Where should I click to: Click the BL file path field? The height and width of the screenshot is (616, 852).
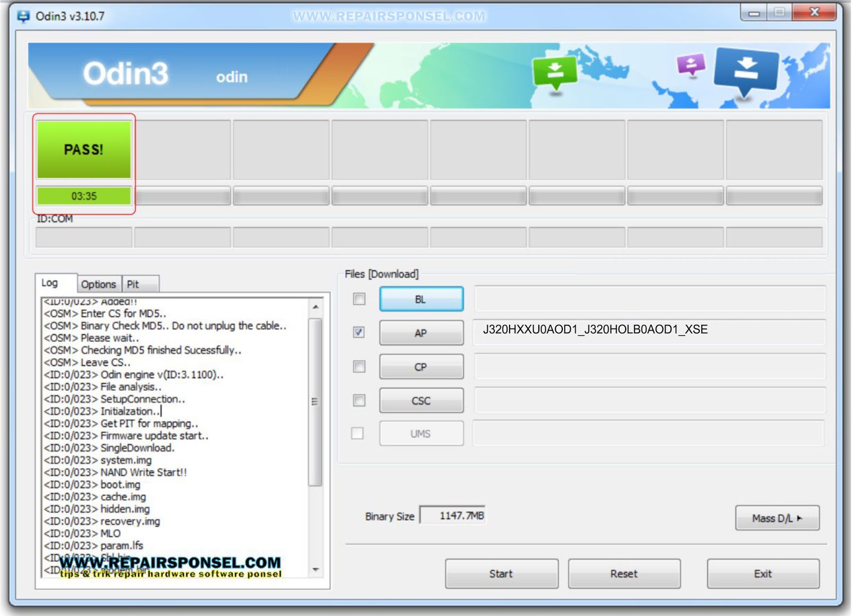coord(650,299)
